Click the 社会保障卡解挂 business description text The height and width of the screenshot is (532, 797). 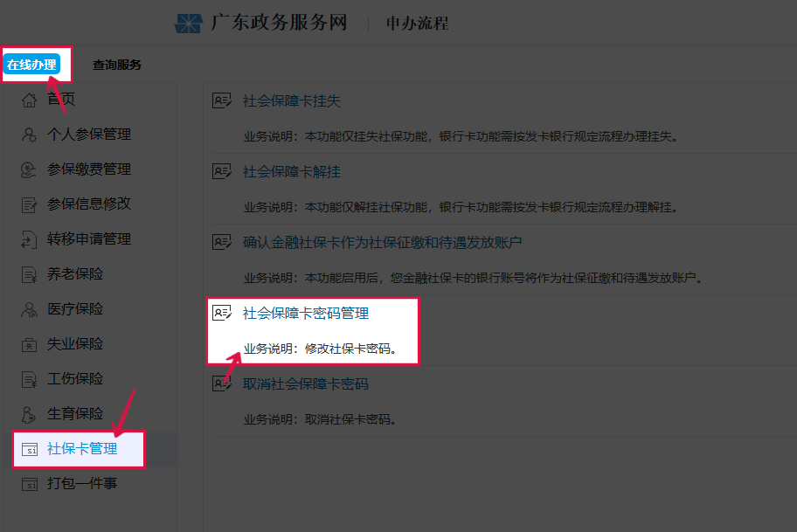tap(461, 207)
